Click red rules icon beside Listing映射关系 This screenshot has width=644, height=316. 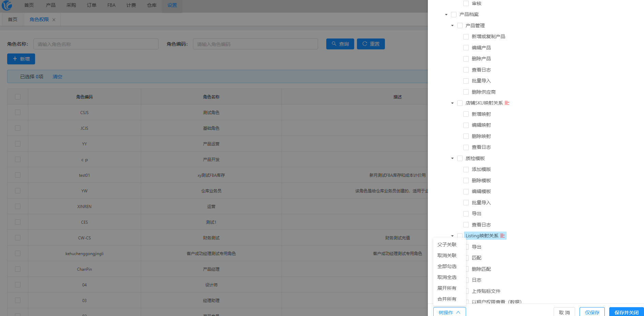point(503,236)
